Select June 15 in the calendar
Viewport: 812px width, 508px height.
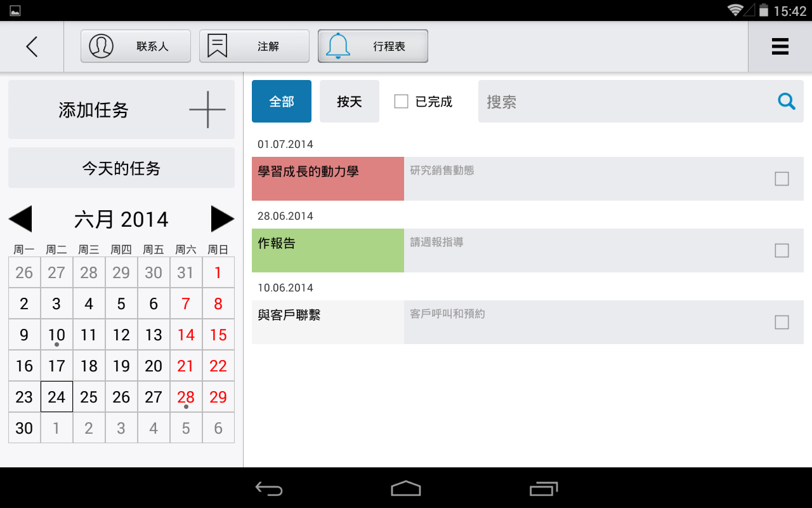click(x=218, y=335)
